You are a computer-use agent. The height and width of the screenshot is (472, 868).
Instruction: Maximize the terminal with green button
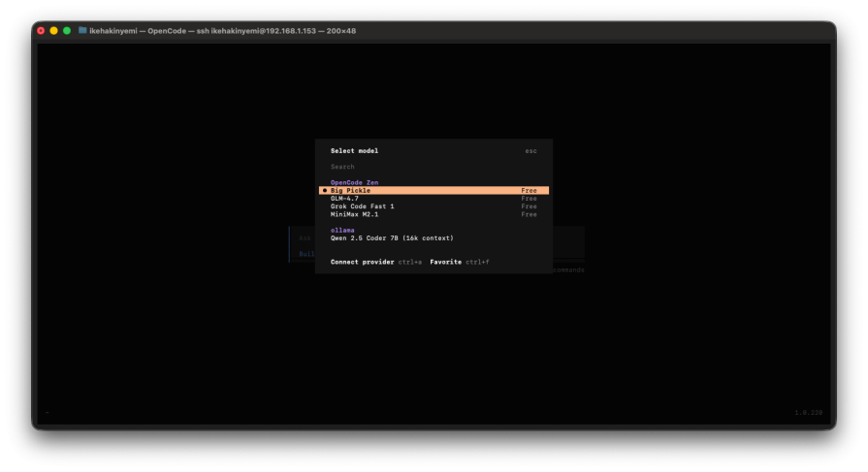point(67,31)
